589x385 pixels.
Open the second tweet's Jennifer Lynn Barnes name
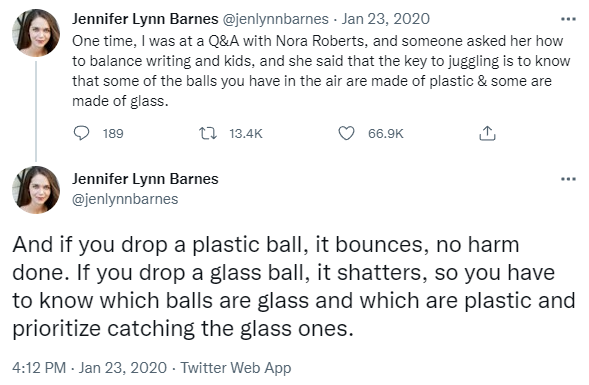tap(145, 179)
